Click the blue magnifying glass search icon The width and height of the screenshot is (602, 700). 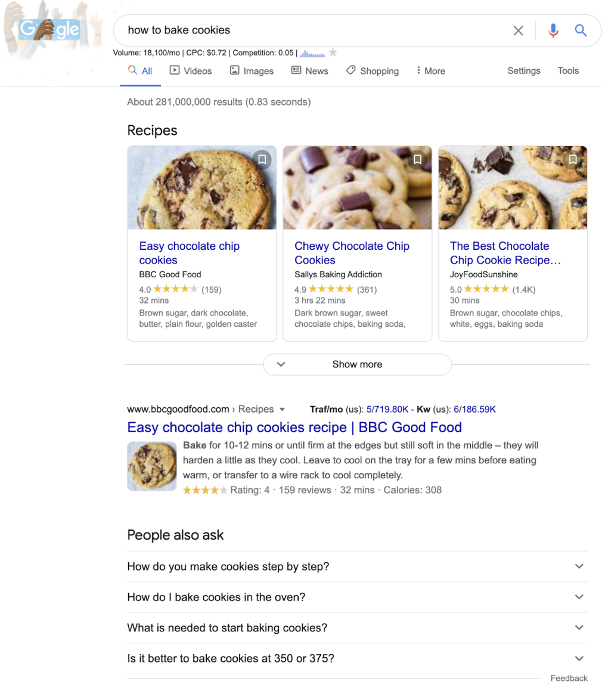click(581, 30)
